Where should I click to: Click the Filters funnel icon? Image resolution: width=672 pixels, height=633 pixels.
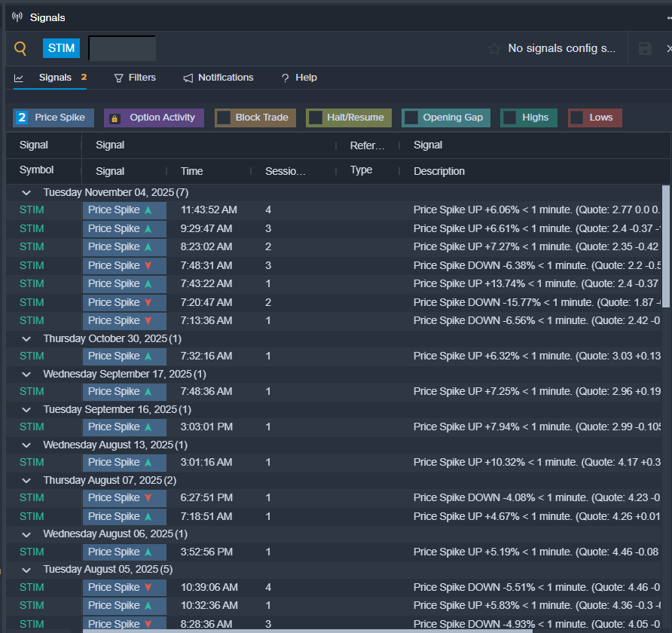(118, 78)
